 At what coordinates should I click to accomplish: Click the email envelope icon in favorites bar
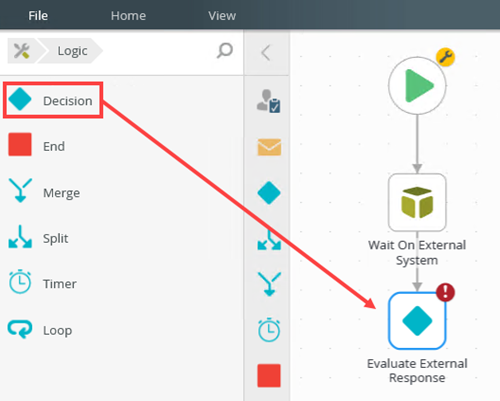coord(269,147)
